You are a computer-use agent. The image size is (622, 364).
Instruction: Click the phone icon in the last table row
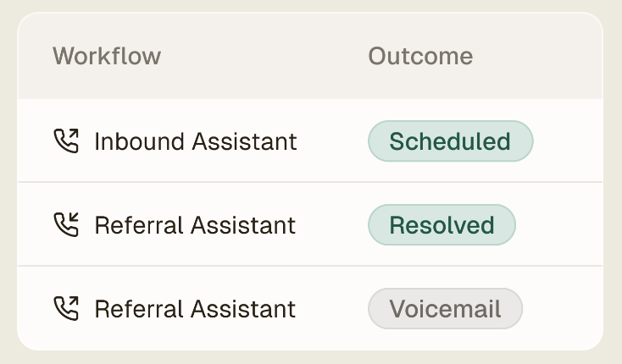click(x=66, y=308)
